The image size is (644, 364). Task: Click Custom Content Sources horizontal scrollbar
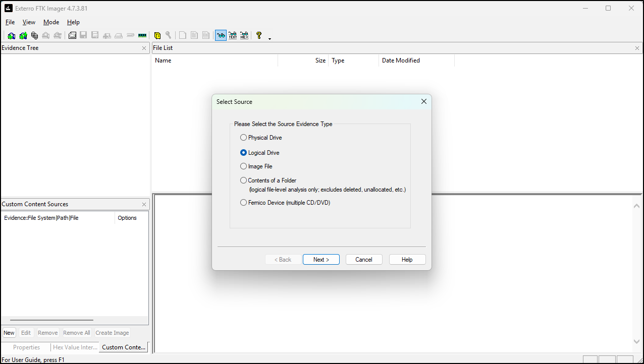tap(51, 320)
